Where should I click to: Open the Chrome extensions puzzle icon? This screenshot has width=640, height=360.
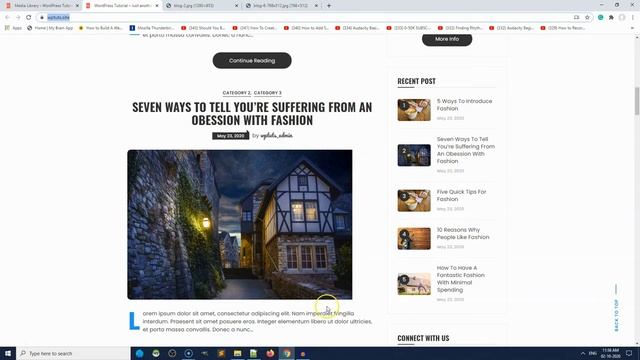611,18
